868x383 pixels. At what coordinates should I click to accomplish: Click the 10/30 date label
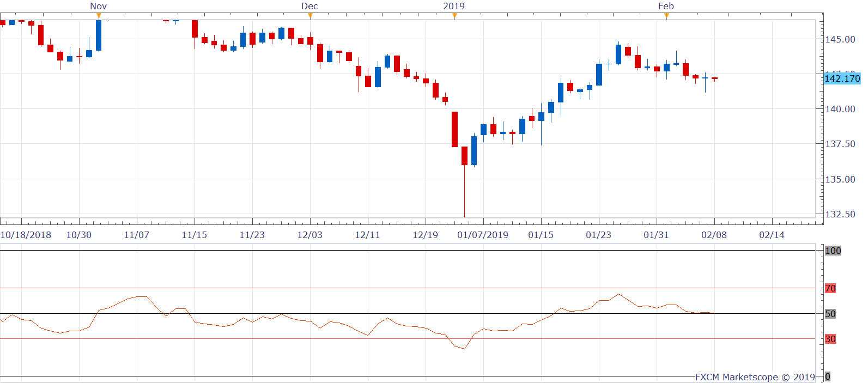pyautogui.click(x=79, y=235)
